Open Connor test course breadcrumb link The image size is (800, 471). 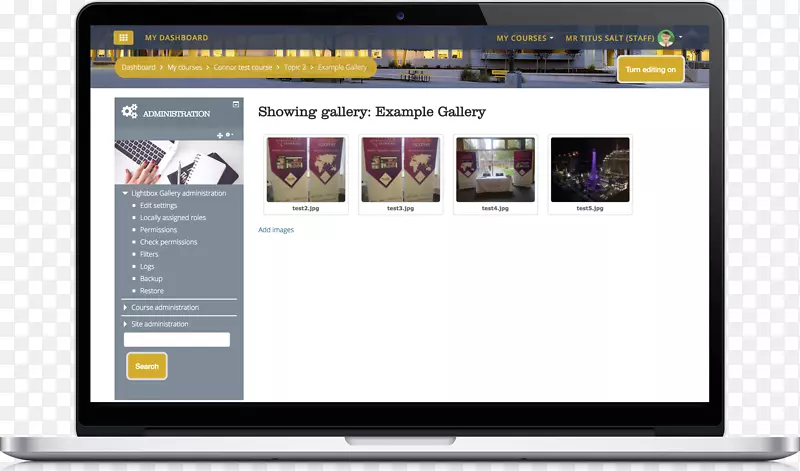[x=243, y=67]
